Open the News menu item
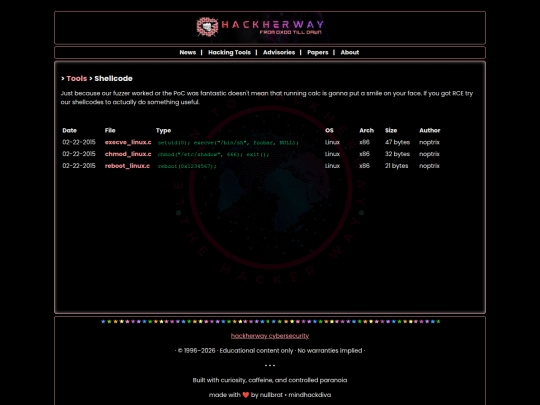540x405 pixels. (x=188, y=52)
